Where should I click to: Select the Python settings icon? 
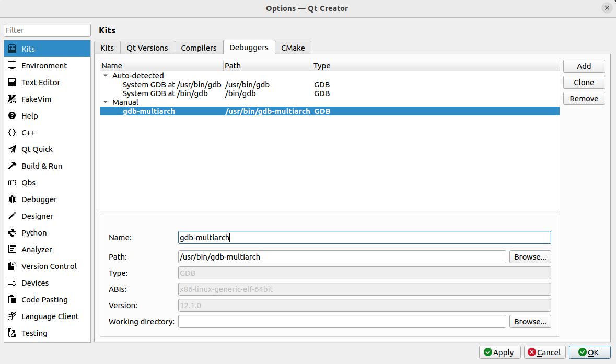12,233
